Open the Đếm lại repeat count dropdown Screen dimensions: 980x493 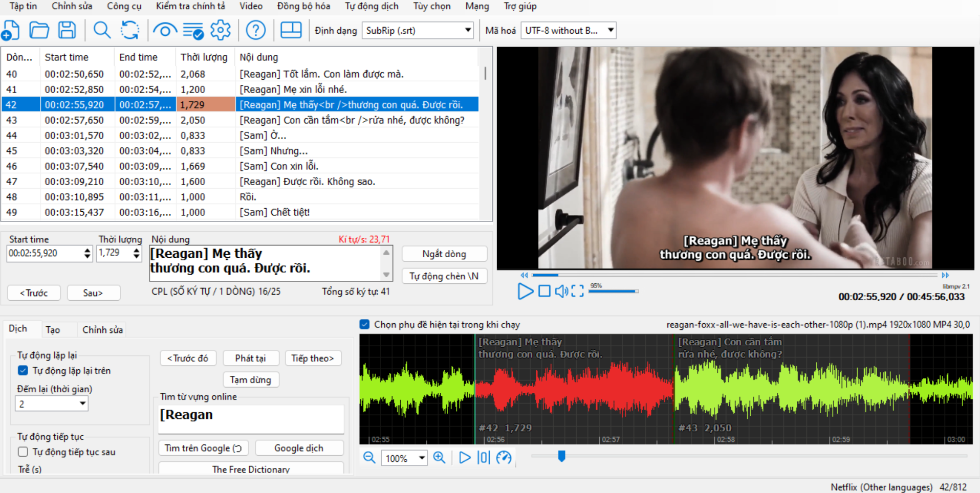click(52, 404)
